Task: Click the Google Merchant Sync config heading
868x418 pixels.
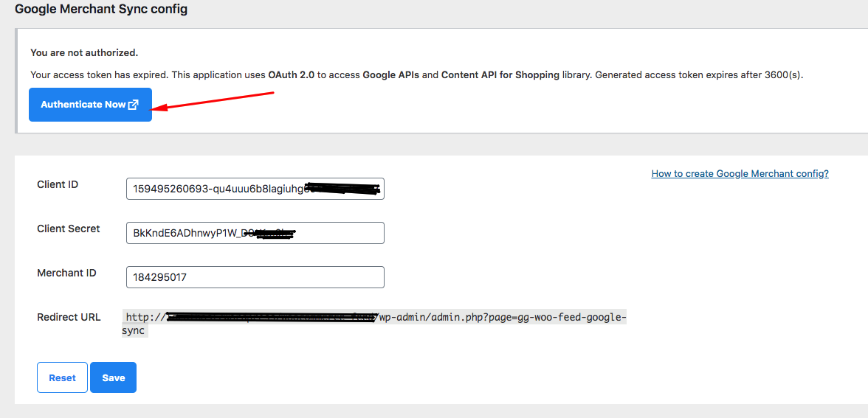Action: tap(100, 10)
